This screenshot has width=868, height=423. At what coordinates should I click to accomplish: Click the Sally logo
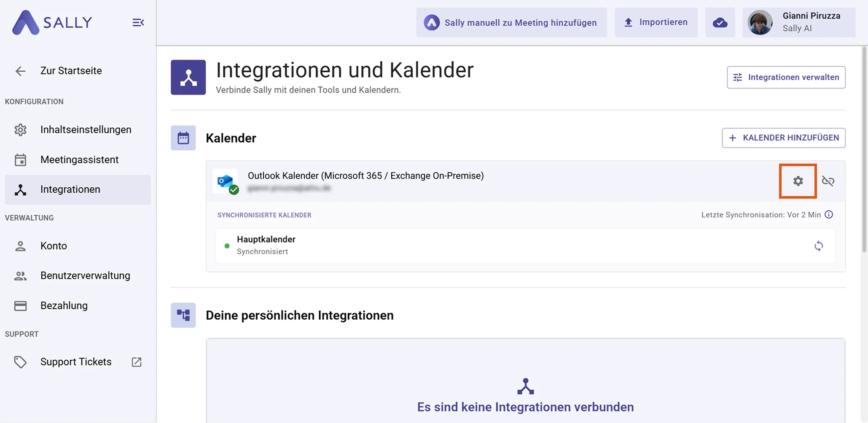(x=52, y=22)
